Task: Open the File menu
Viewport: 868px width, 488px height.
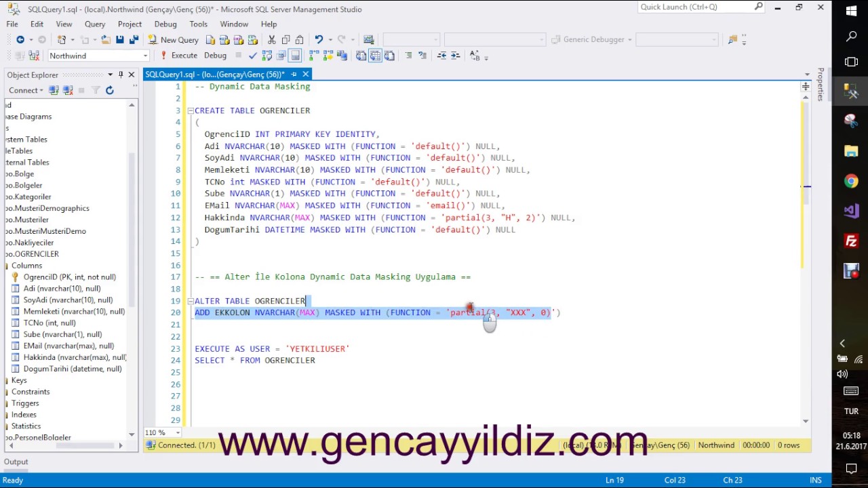Action: tap(12, 24)
